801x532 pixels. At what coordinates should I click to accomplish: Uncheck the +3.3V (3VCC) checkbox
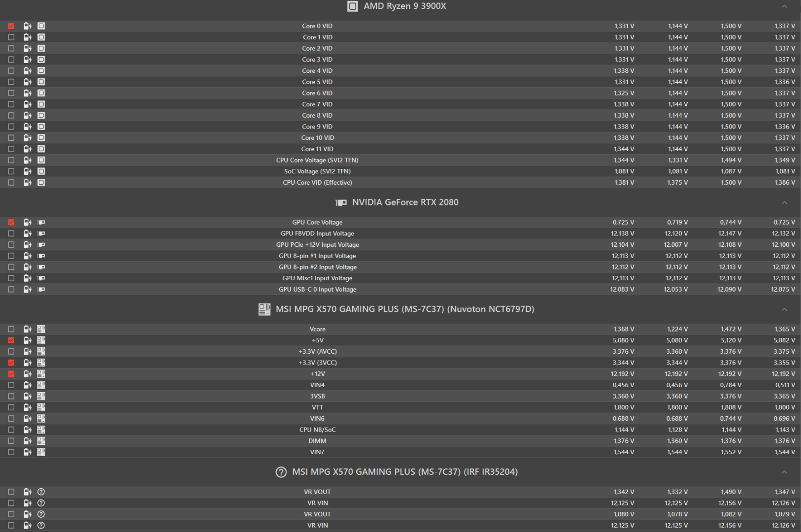pos(11,363)
